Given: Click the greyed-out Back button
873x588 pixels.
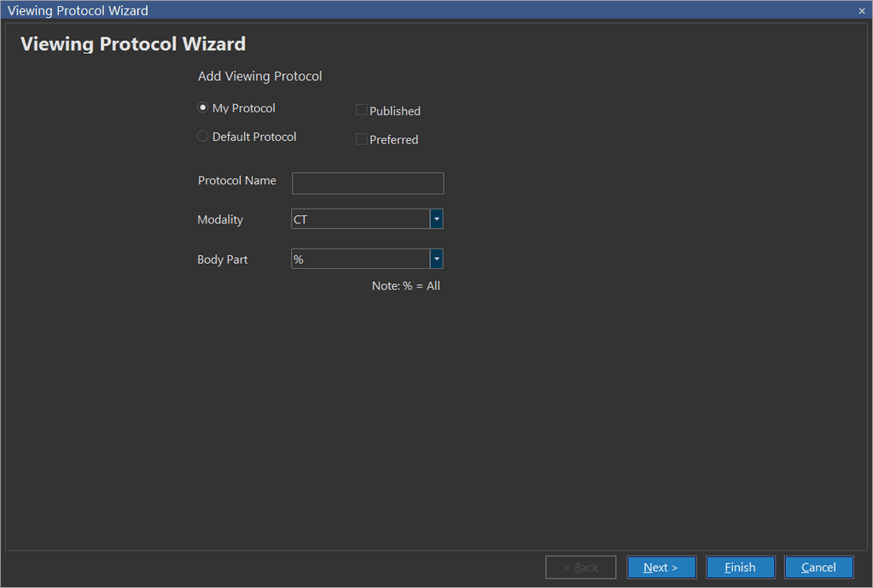Looking at the screenshot, I should 580,568.
